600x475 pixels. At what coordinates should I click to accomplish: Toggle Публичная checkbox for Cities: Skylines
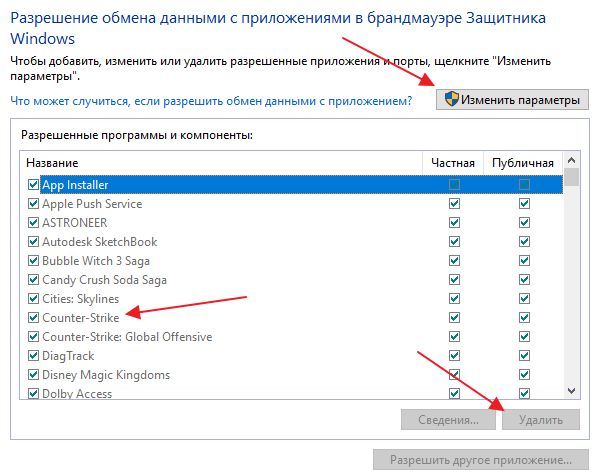point(524,299)
